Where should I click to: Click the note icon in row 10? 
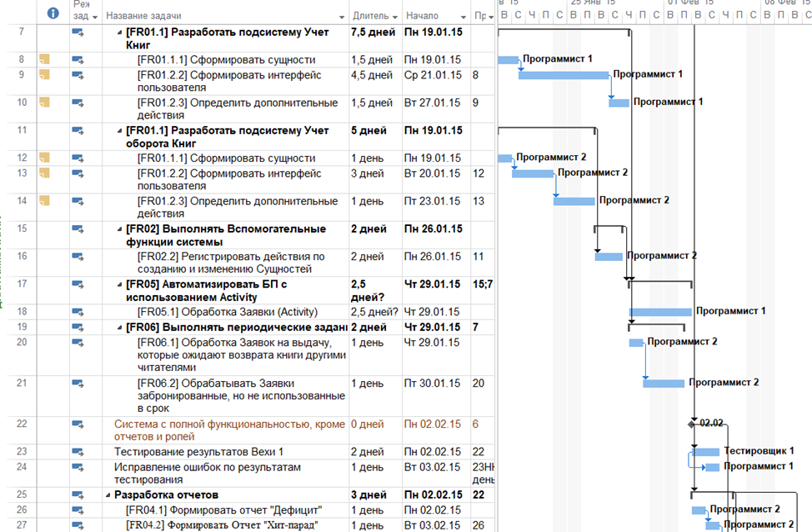click(44, 102)
